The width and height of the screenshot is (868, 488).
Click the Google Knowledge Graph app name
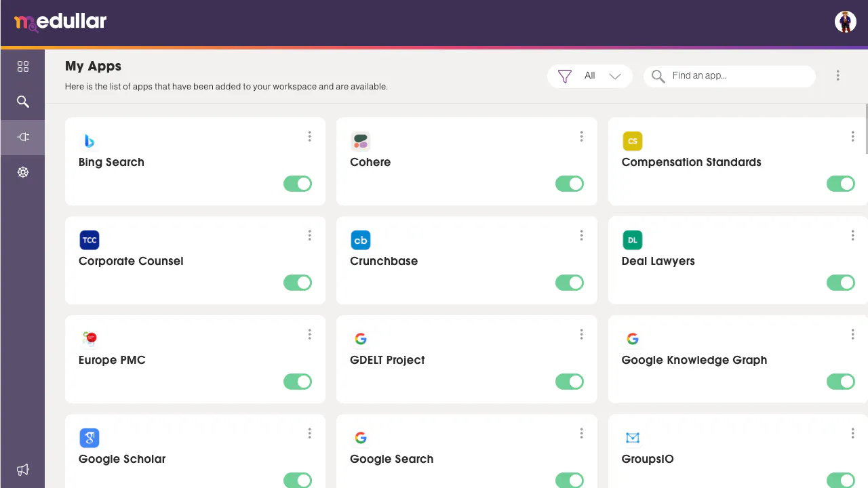click(694, 360)
